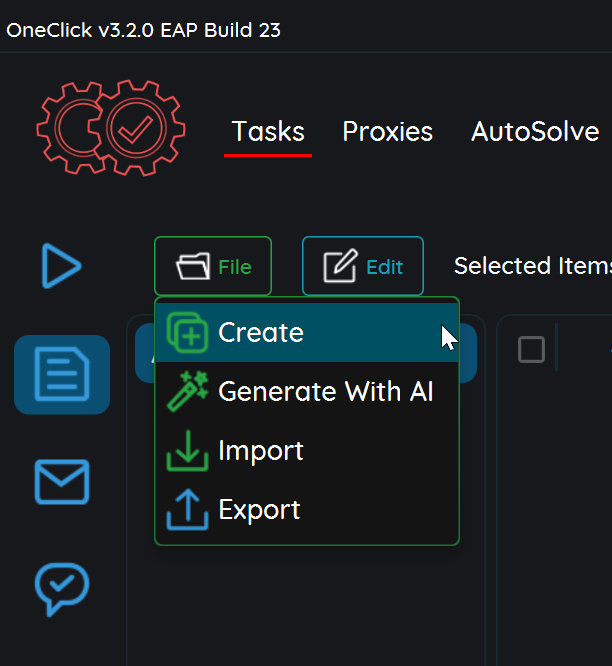Select Import from the File menu
The height and width of the screenshot is (666, 612).
307,450
